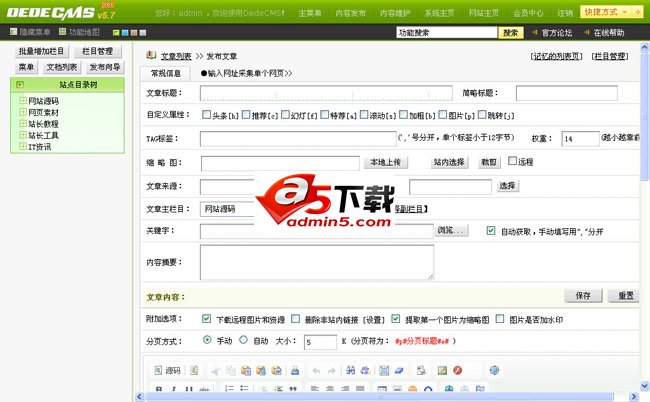Viewport: 650px width, 402px height.
Task: Click the 本地上传 upload button
Action: pos(386,162)
